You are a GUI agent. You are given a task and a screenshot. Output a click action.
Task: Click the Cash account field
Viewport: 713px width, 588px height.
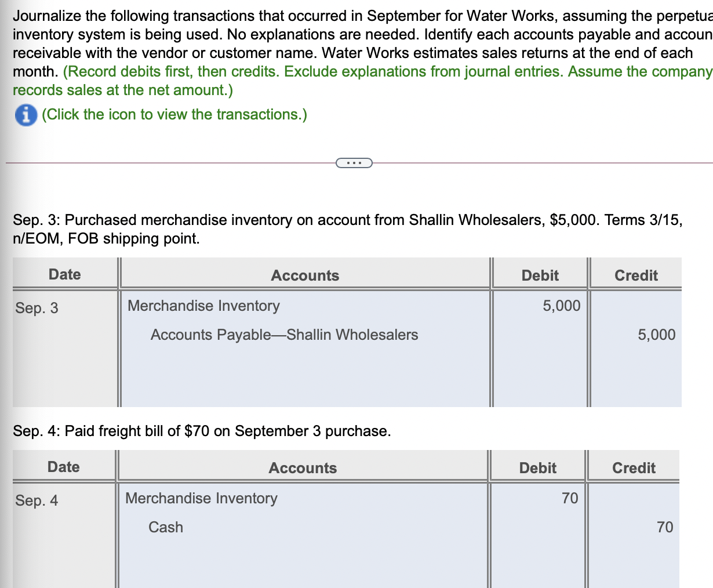click(303, 527)
